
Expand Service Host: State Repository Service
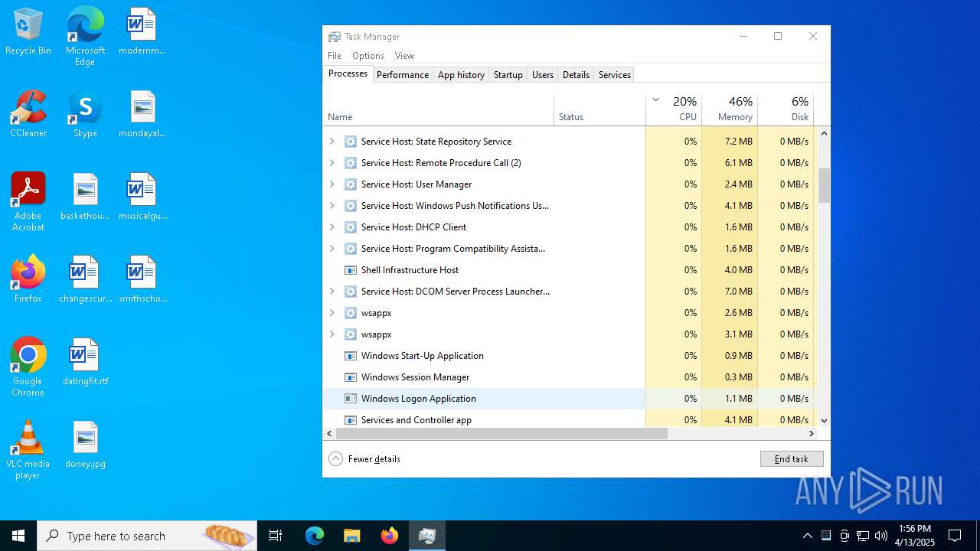[x=332, y=142]
